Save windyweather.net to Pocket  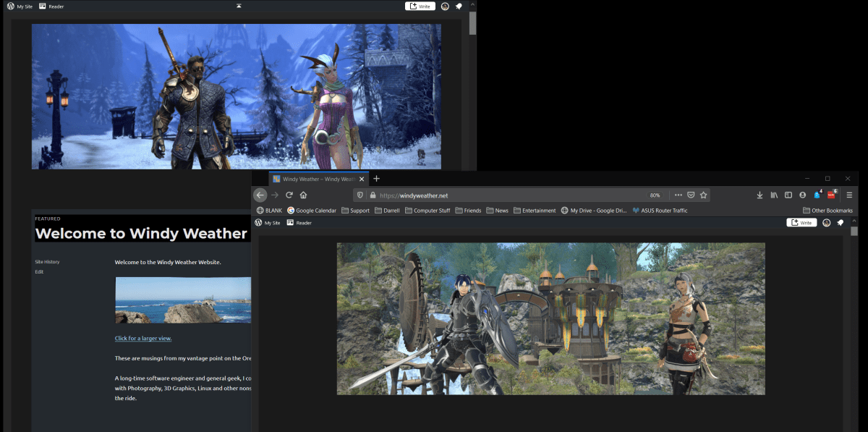(691, 195)
